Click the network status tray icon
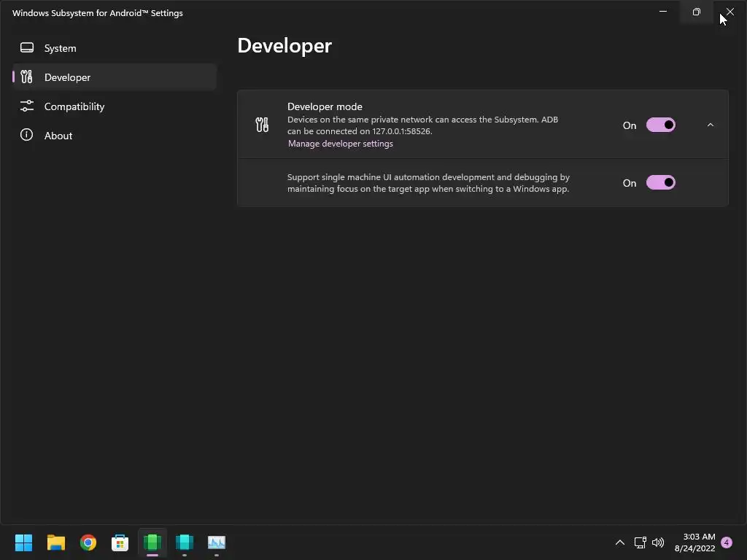Viewport: 747px width, 560px height. coord(640,542)
